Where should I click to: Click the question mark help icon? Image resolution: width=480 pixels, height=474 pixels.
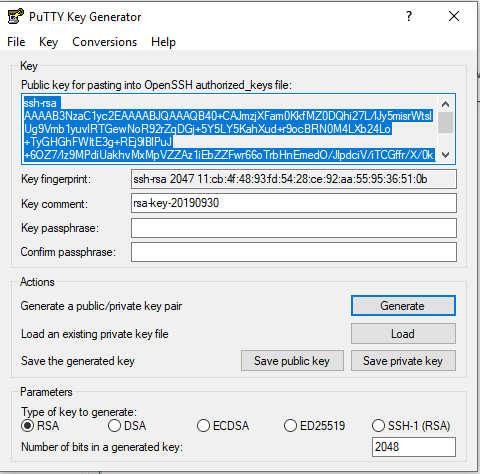click(x=409, y=16)
